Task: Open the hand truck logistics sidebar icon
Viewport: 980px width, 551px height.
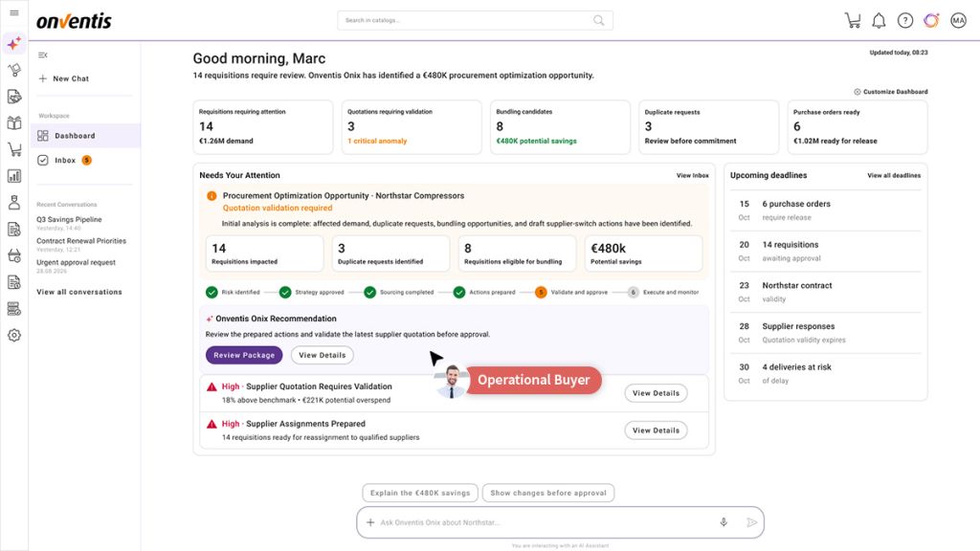Action: pyautogui.click(x=13, y=70)
